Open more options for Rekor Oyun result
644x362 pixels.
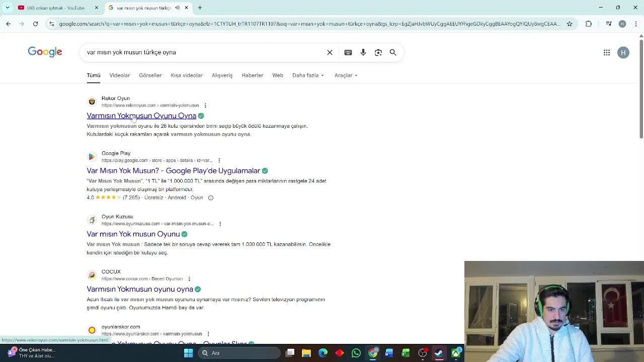click(205, 105)
